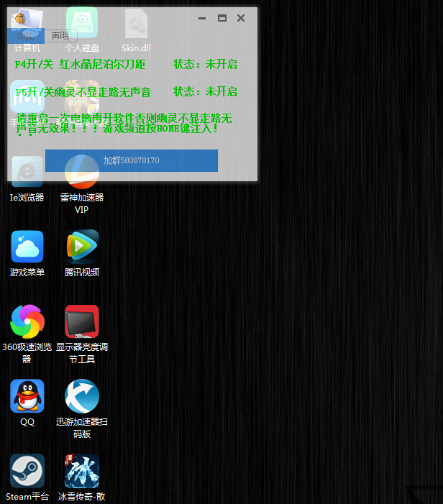Select 个人磁盘 drive icon
Viewport: 443px width, 504px height.
point(82,30)
